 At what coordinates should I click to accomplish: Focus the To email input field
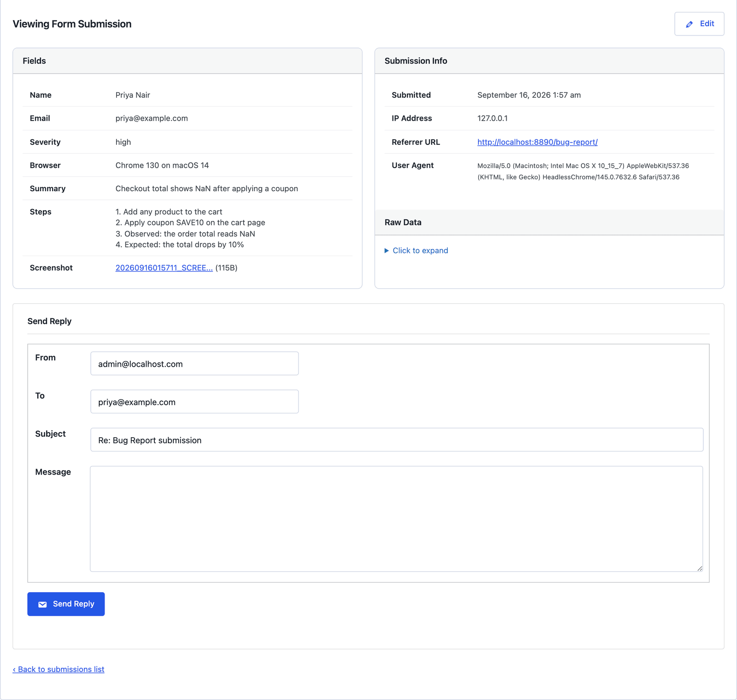point(194,402)
